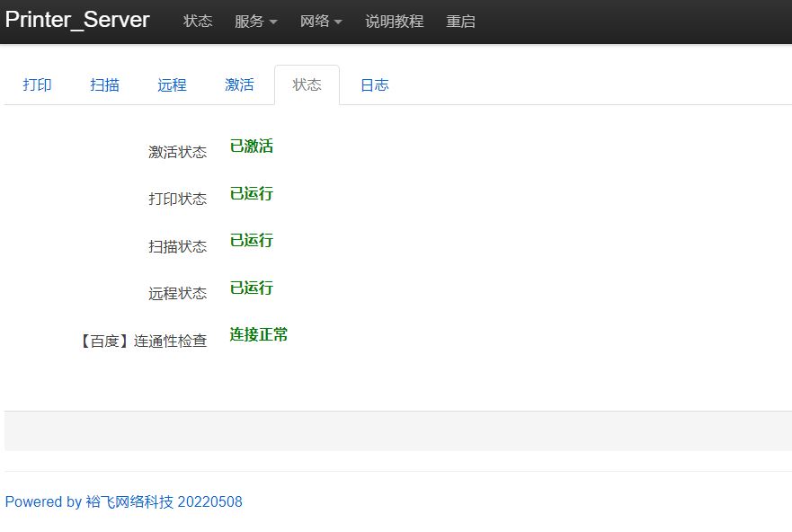Screen dimensions: 792x532
Task: Select the active 状态 tab below navbar
Action: (x=307, y=85)
